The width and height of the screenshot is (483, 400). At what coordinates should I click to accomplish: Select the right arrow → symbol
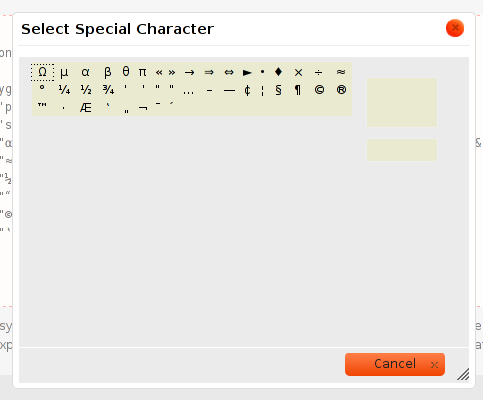pyautogui.click(x=189, y=72)
